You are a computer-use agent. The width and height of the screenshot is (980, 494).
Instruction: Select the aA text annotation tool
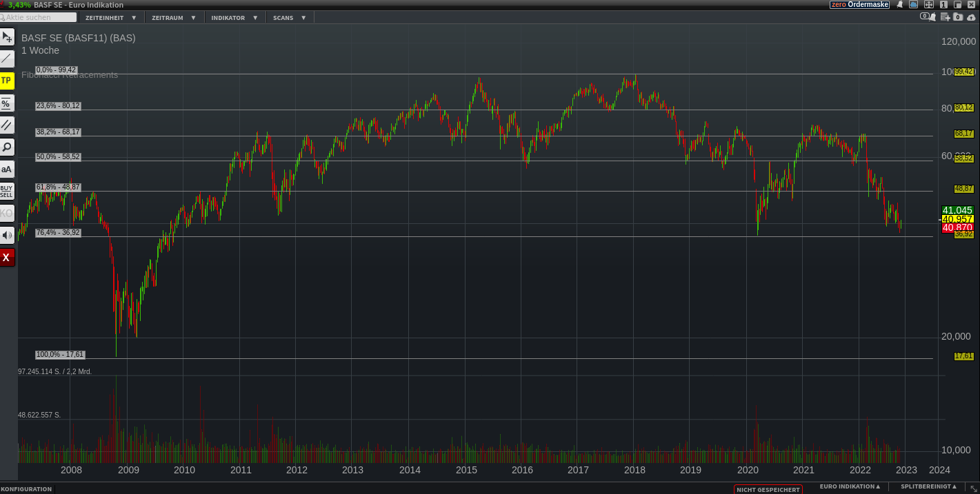tap(7, 169)
